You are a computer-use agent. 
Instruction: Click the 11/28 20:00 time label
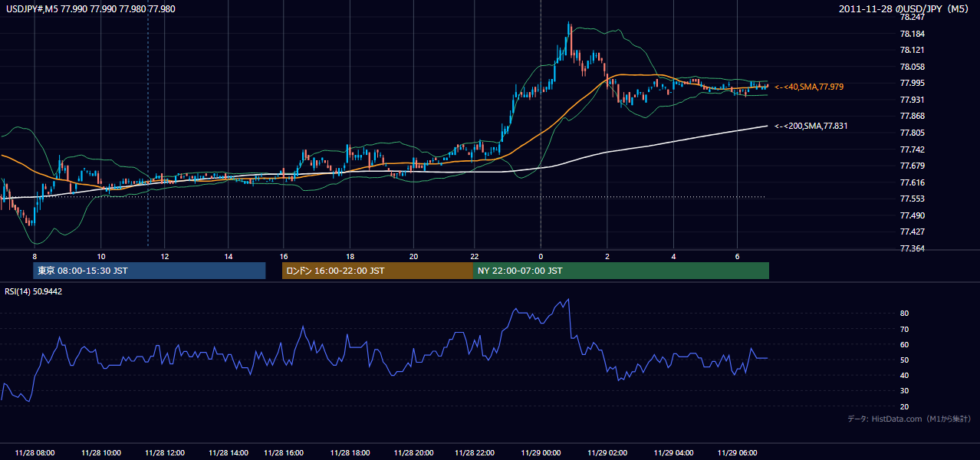pos(414,453)
